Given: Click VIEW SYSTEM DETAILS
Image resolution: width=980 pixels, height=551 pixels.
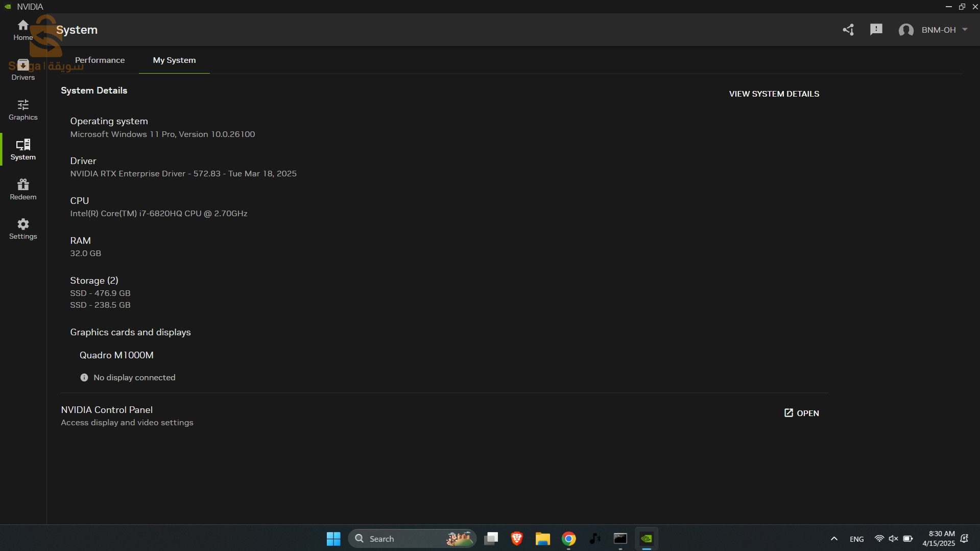Looking at the screenshot, I should [774, 94].
